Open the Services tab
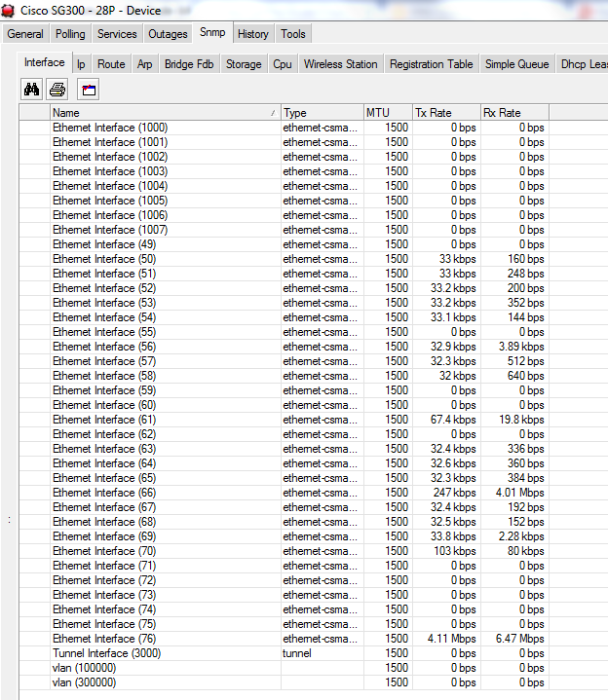This screenshot has height=700, width=608. pos(117,34)
